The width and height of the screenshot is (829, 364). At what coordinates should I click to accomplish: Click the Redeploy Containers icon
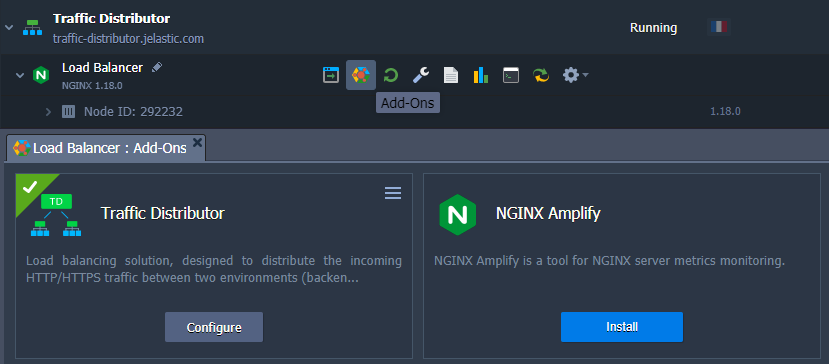point(541,75)
